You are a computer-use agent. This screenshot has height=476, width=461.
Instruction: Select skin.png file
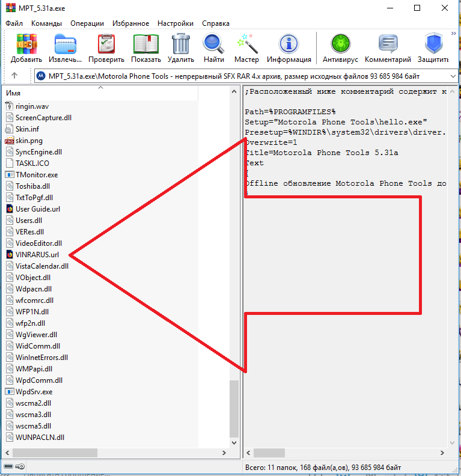click(x=29, y=141)
